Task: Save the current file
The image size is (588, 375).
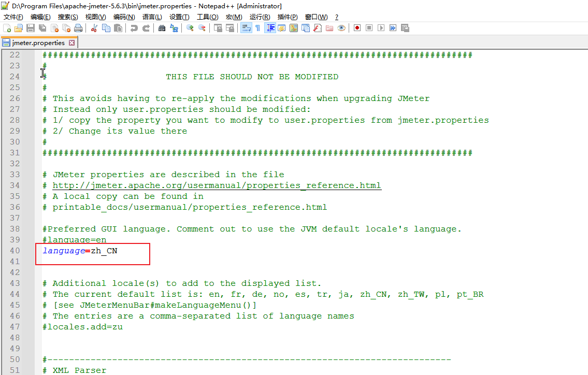Action: coord(31,28)
